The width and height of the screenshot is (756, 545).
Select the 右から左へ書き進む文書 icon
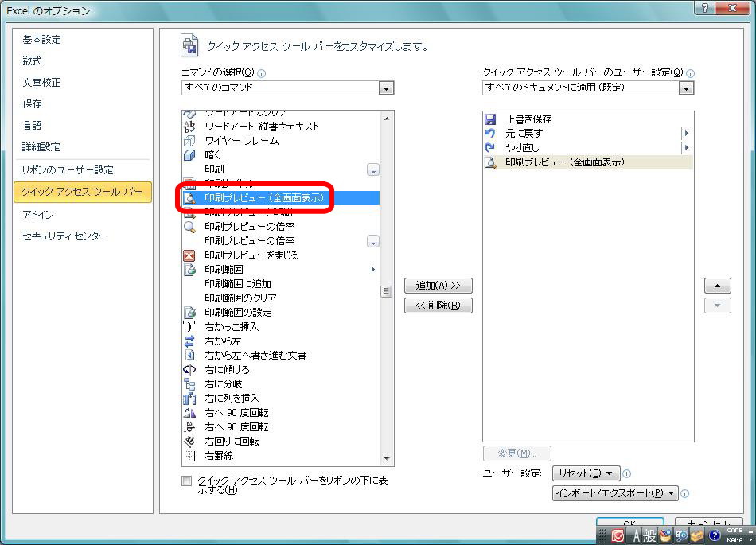[189, 356]
